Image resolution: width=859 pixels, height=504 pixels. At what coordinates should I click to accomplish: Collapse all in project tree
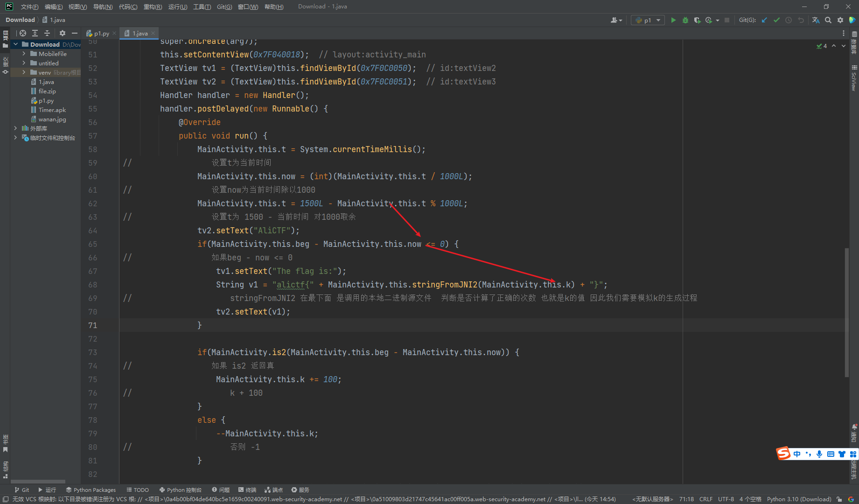tap(47, 33)
